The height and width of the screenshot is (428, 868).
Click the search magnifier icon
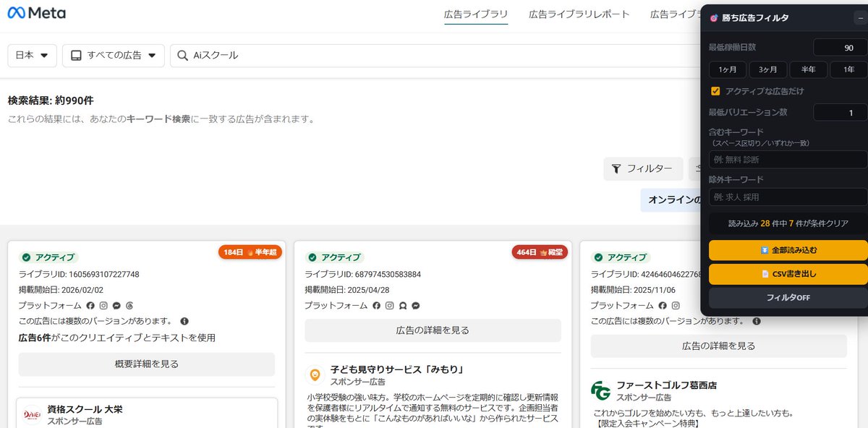point(182,56)
